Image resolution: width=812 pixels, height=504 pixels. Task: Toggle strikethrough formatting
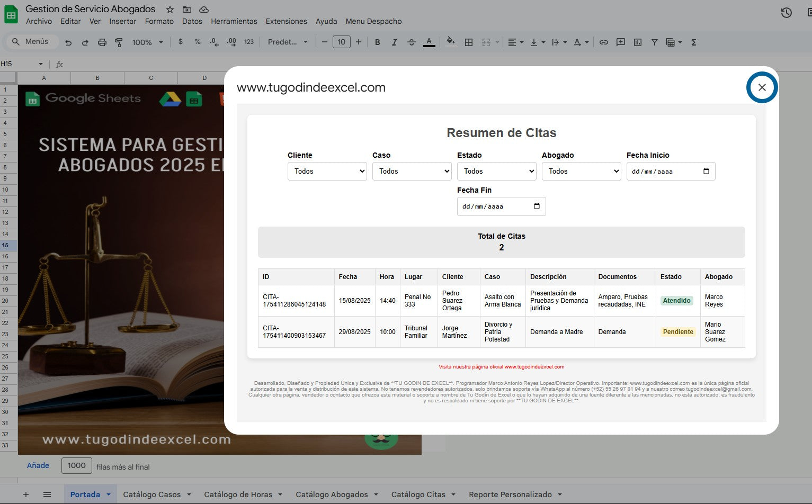coord(412,42)
